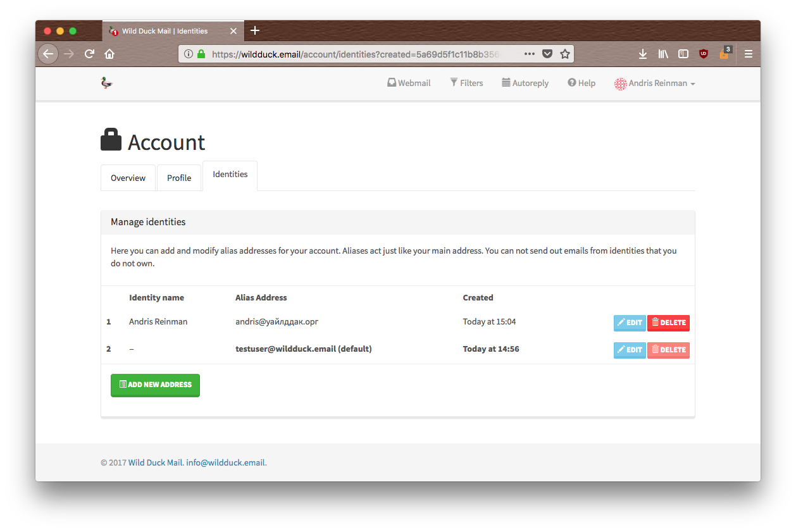Open the Help page
The height and width of the screenshot is (532, 796).
point(581,83)
